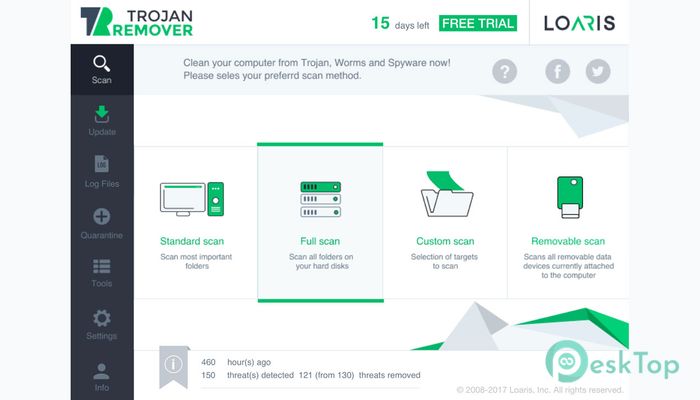This screenshot has width=700, height=400.
Task: Open the Scan section in sidebar
Action: coord(102,70)
